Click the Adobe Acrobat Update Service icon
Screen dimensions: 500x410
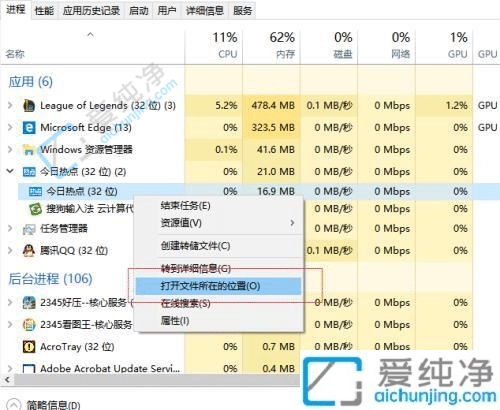point(29,369)
